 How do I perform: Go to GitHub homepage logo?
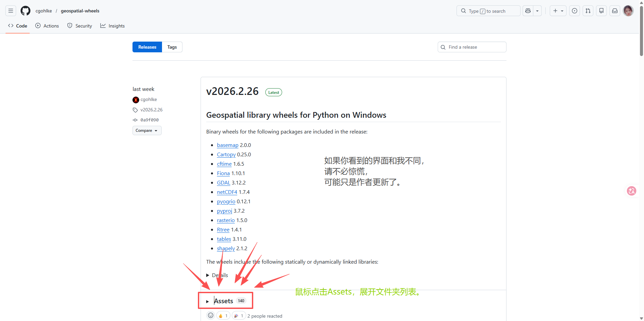(x=25, y=11)
